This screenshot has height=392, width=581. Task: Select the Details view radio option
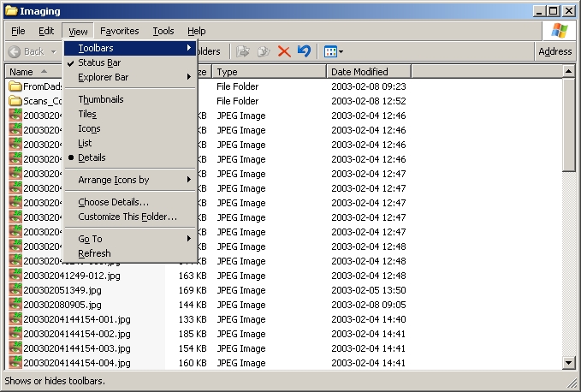point(92,157)
